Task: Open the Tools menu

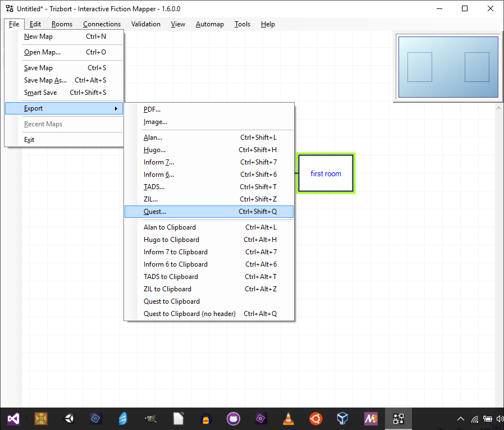Action: [x=242, y=24]
